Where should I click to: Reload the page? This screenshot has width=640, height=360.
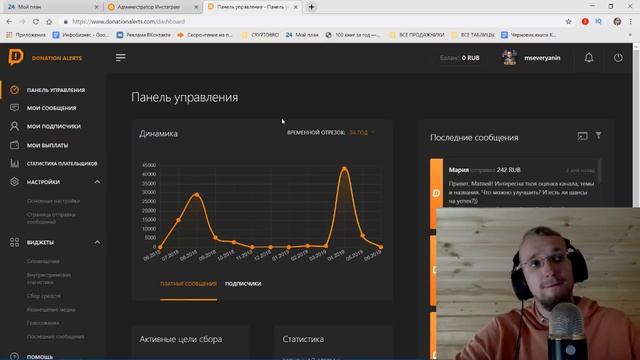tap(36, 22)
